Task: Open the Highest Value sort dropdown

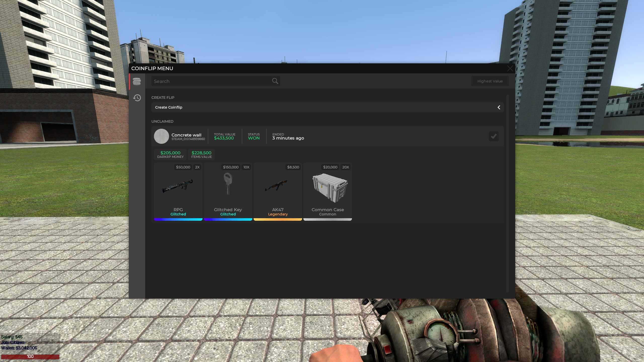Action: coord(490,81)
